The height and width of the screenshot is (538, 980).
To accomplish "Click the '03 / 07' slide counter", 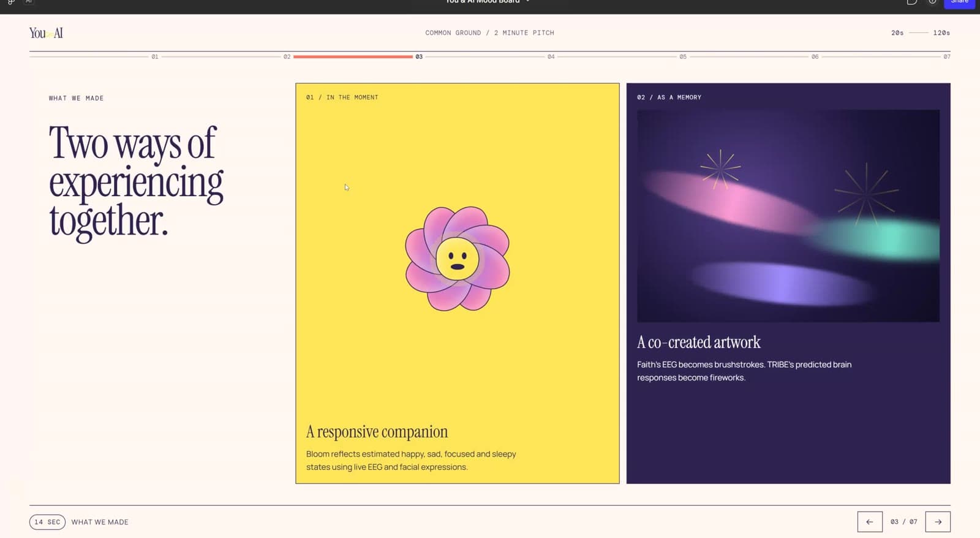I will pyautogui.click(x=904, y=522).
